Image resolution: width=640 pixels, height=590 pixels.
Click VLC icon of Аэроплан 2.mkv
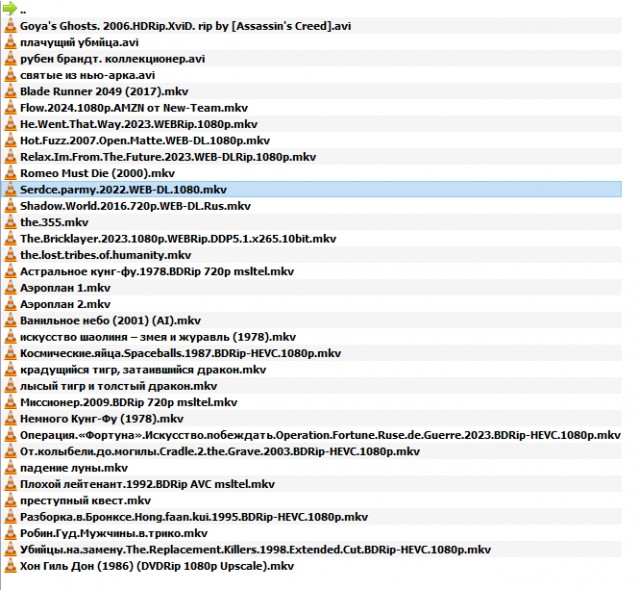pyautogui.click(x=10, y=304)
